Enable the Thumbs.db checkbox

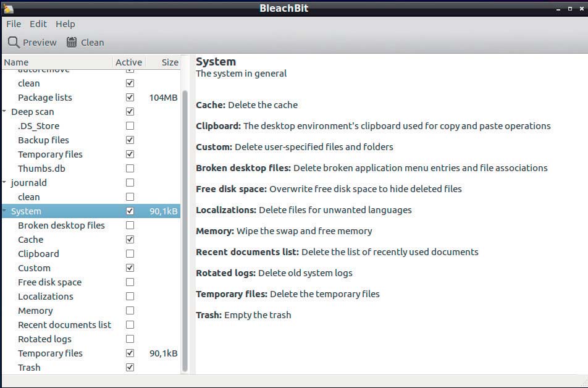130,169
